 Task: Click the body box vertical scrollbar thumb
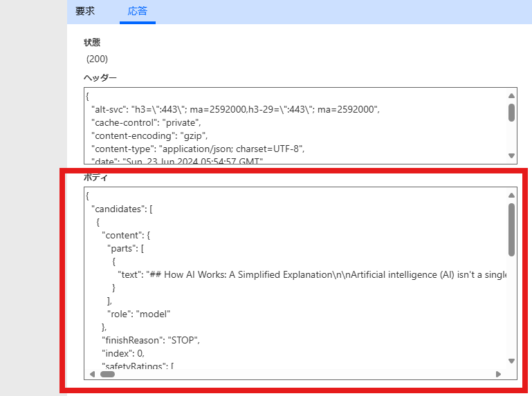pyautogui.click(x=512, y=229)
